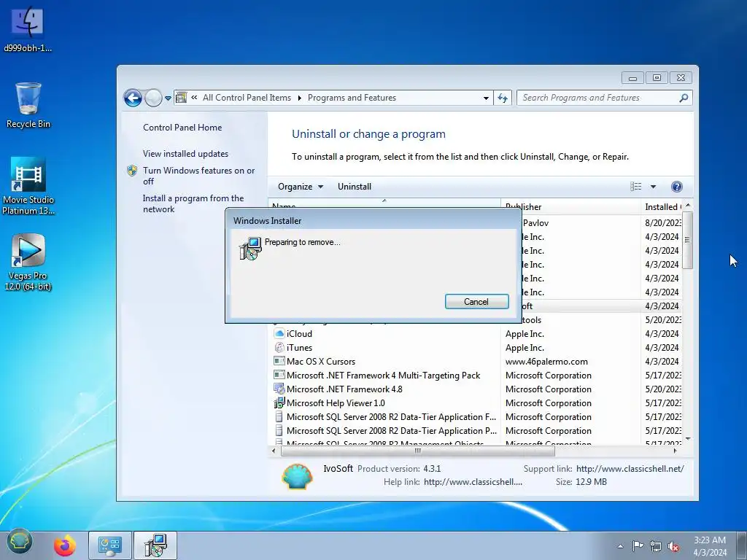Click Uninstall in the toolbar
This screenshot has height=560, width=747.
coord(355,187)
